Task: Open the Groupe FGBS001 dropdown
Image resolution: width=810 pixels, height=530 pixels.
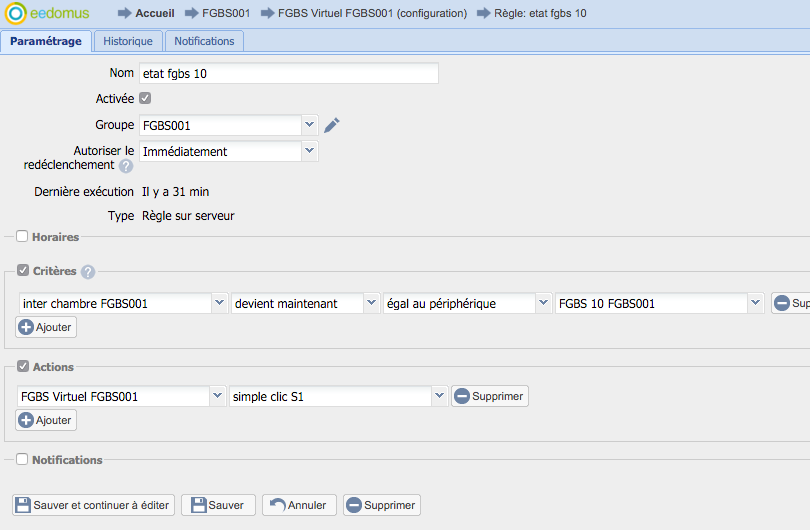Action: [309, 125]
